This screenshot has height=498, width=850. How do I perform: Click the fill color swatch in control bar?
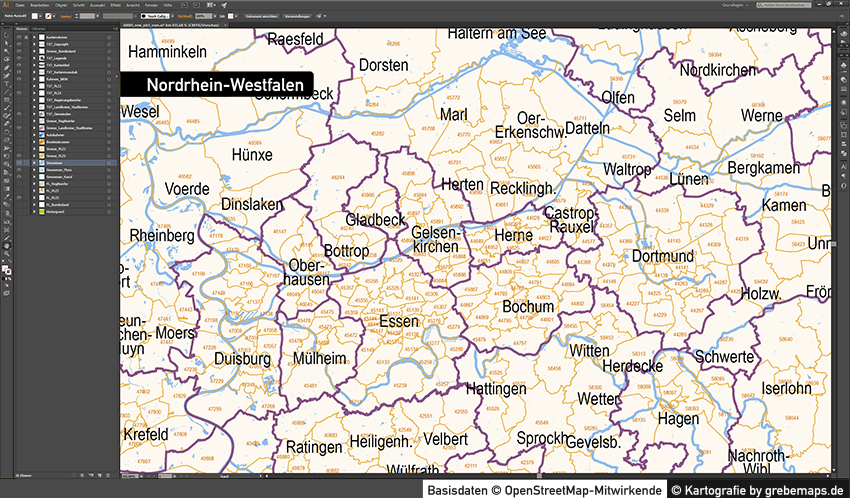tap(34, 17)
